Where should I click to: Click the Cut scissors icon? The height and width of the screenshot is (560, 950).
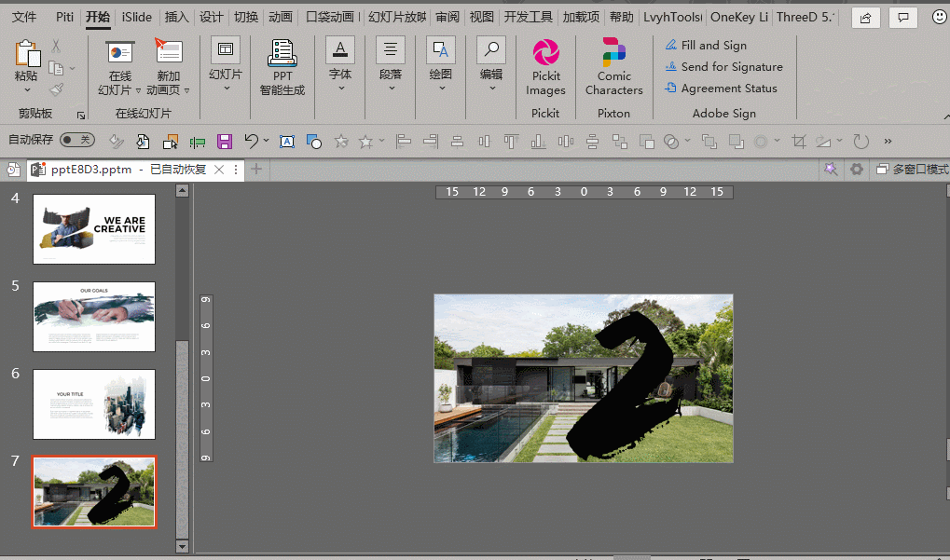56,46
